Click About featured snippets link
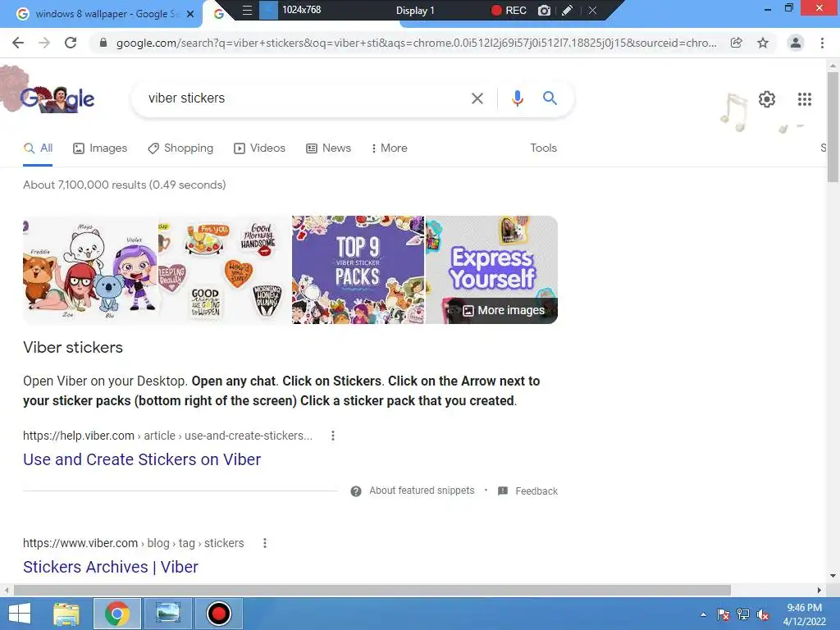 [x=422, y=491]
